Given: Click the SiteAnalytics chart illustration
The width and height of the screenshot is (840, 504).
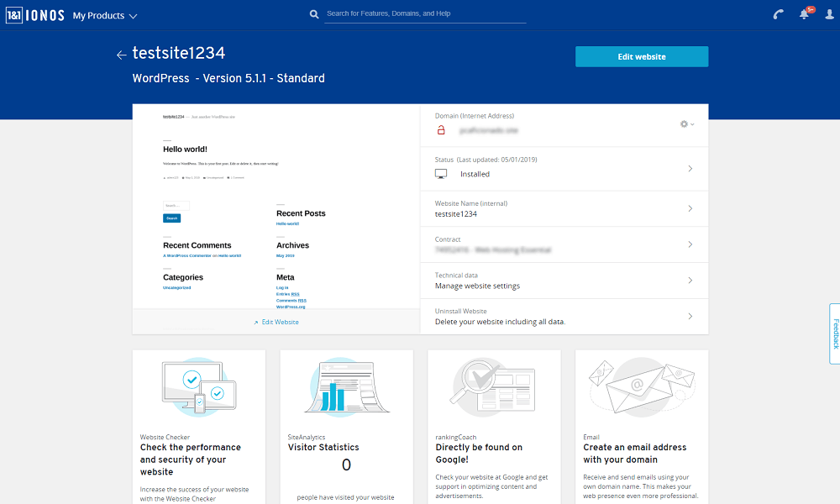Looking at the screenshot, I should pyautogui.click(x=347, y=387).
